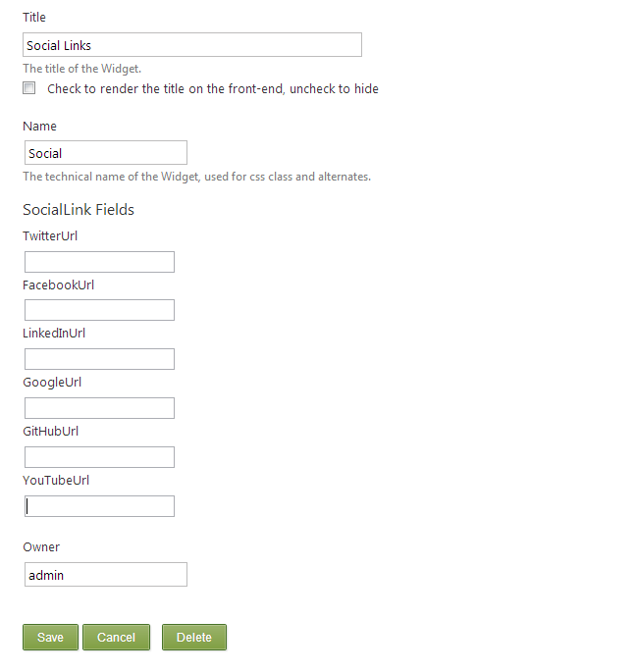Toggle the render title on front-end checkbox
Viewport: 636px width, 672px height.
tap(29, 88)
